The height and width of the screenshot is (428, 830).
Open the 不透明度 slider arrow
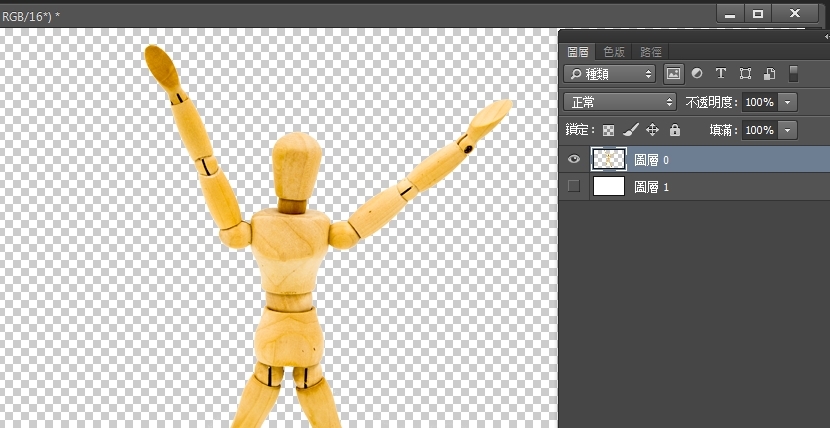click(x=788, y=102)
